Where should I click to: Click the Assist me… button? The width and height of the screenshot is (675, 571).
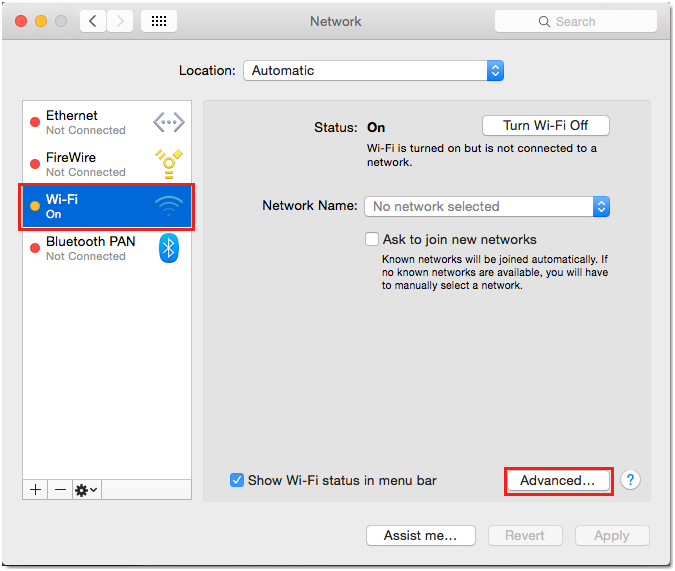tap(420, 535)
